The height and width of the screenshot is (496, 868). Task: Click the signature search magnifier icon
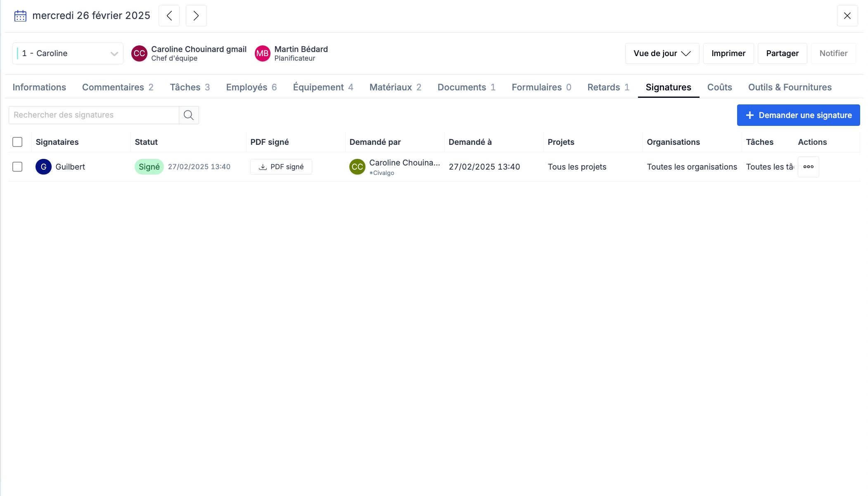coord(189,115)
